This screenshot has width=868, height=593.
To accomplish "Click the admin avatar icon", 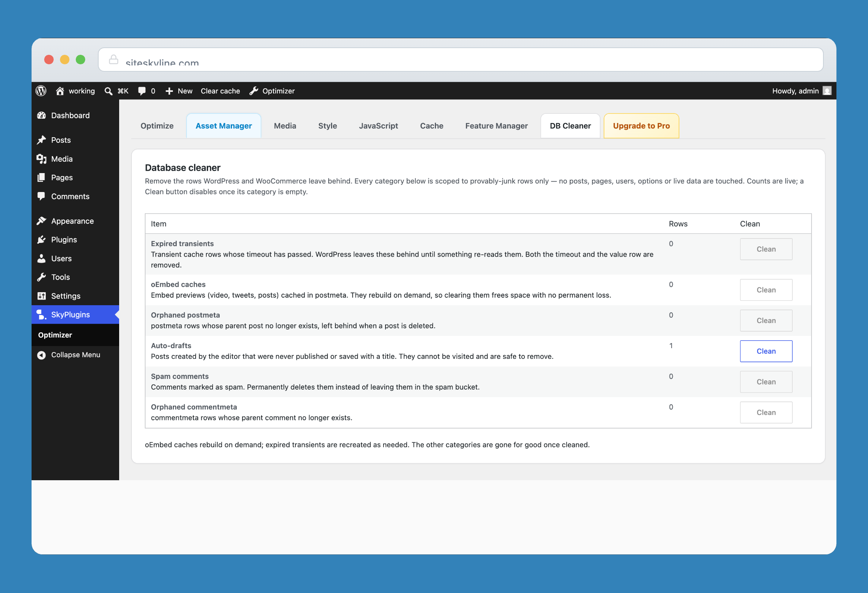I will (x=827, y=91).
